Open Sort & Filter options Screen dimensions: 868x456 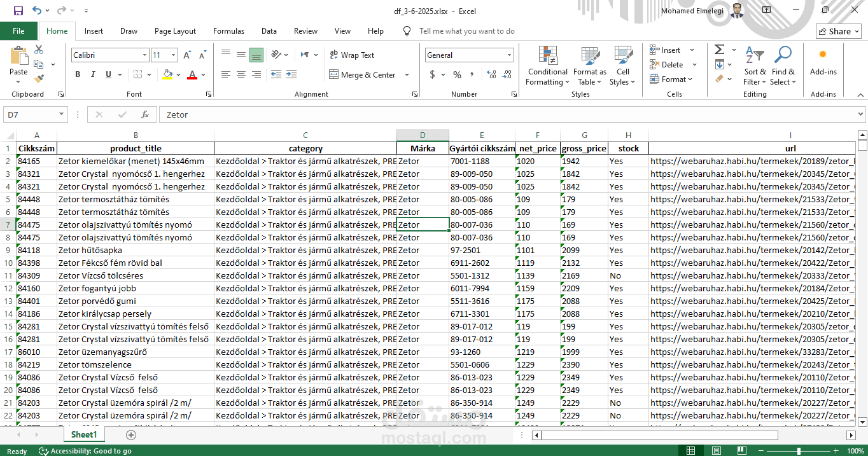pyautogui.click(x=754, y=66)
